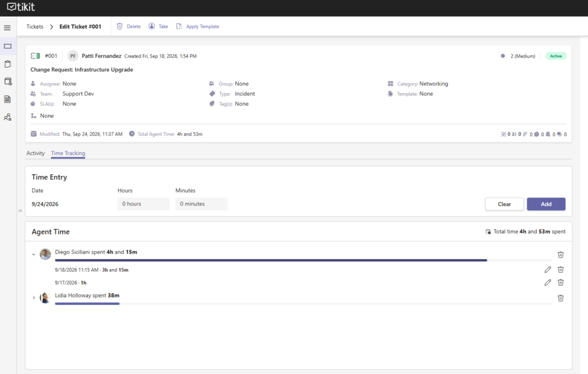Viewport: 588px width, 374px height.
Task: Click the tag icon beside Tag(s)
Action: tap(212, 104)
